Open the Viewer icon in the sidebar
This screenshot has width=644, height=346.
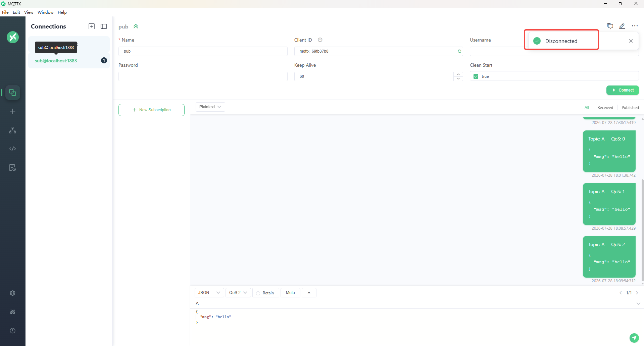click(13, 130)
